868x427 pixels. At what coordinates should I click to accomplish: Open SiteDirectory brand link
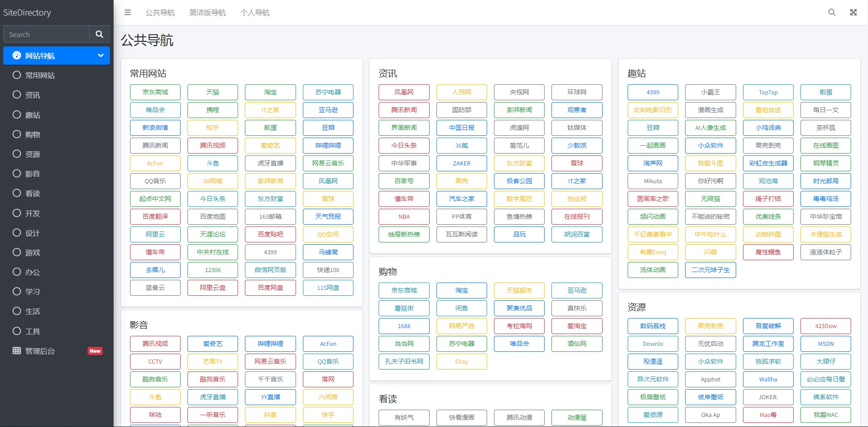click(x=27, y=13)
